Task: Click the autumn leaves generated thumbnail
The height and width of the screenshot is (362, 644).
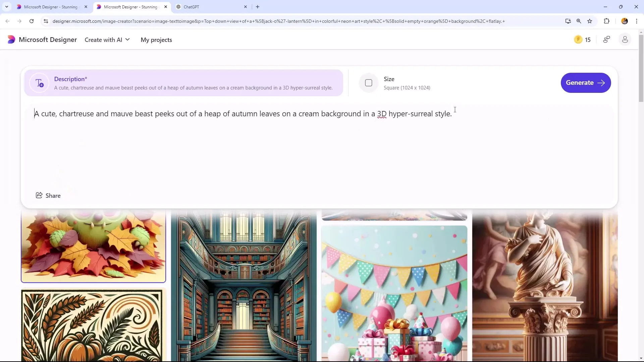Action: pos(93,246)
